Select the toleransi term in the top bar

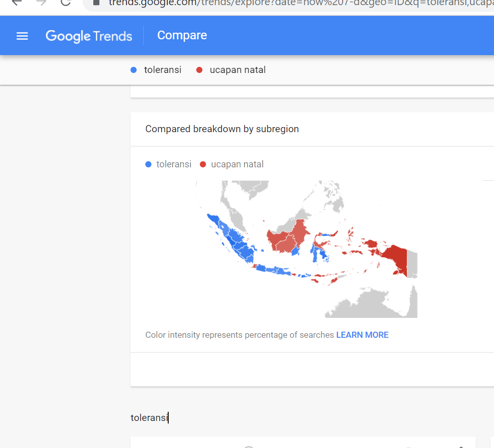pos(163,70)
